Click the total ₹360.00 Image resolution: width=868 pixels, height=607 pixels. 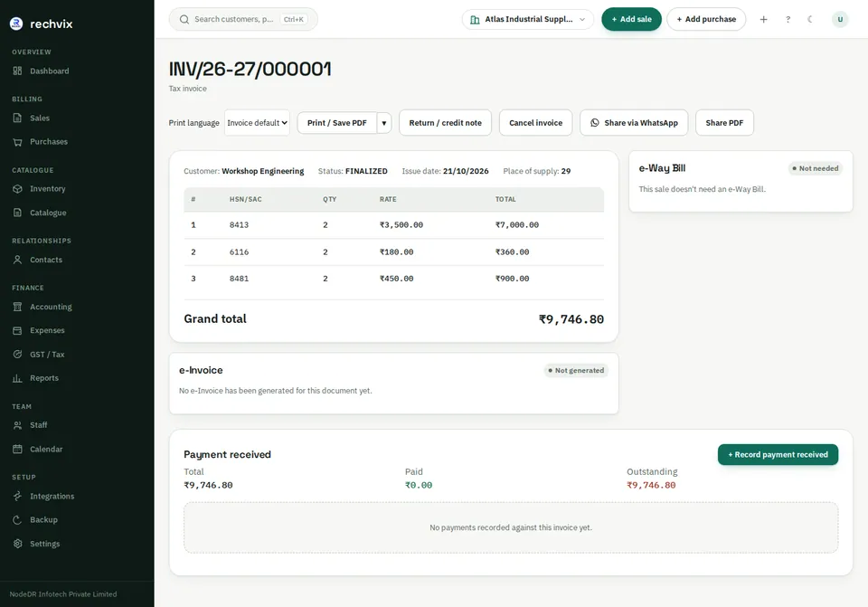point(512,252)
